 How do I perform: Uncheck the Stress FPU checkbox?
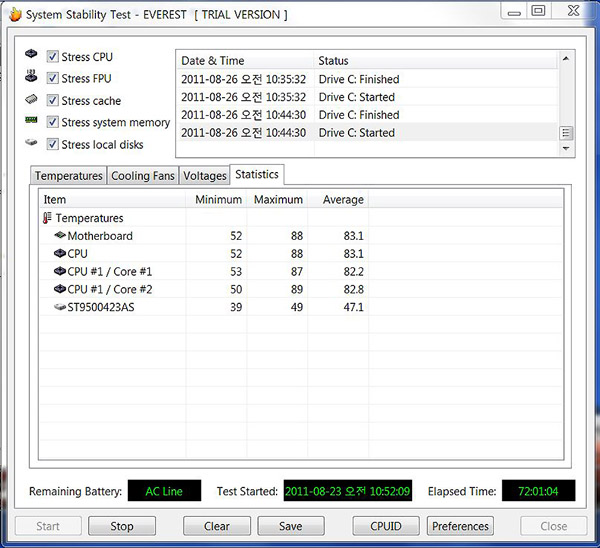pos(52,78)
